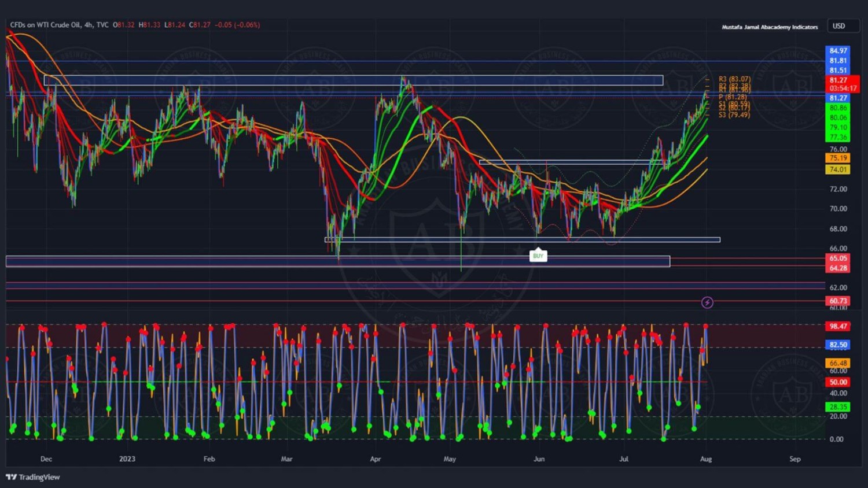Click the R3 (83.07) pivot label
868x488 pixels.
pyautogui.click(x=735, y=79)
